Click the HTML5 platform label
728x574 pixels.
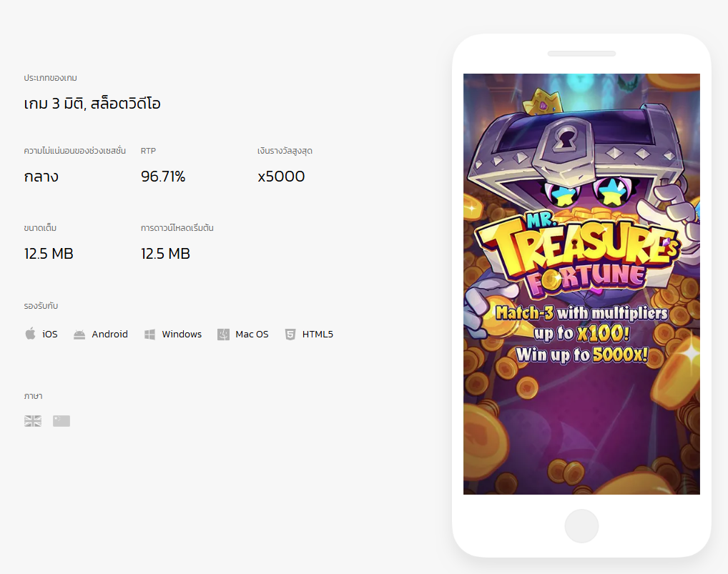coord(318,334)
